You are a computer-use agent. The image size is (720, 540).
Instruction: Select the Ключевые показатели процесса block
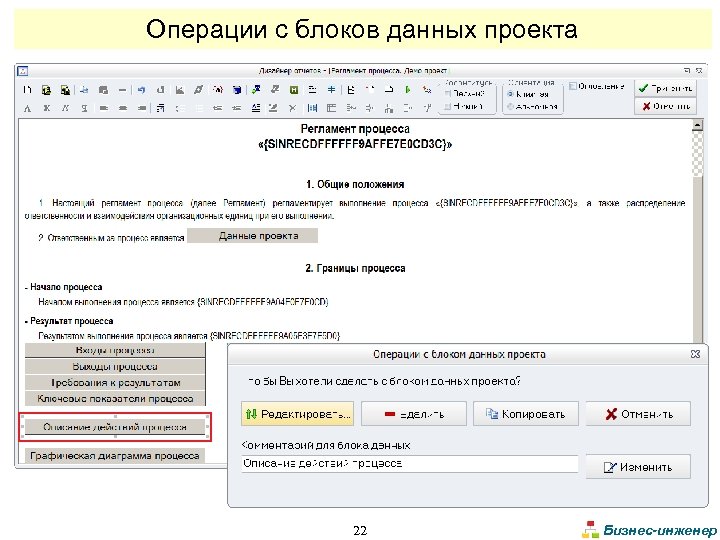coord(115,399)
